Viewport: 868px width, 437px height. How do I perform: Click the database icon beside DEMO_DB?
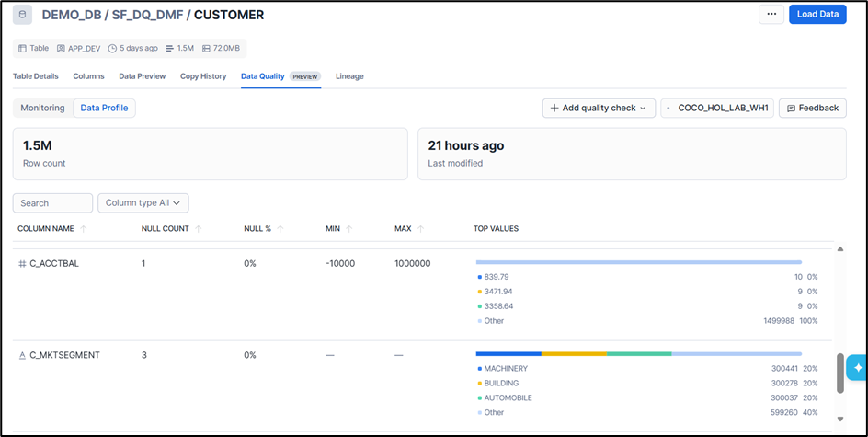(x=22, y=15)
